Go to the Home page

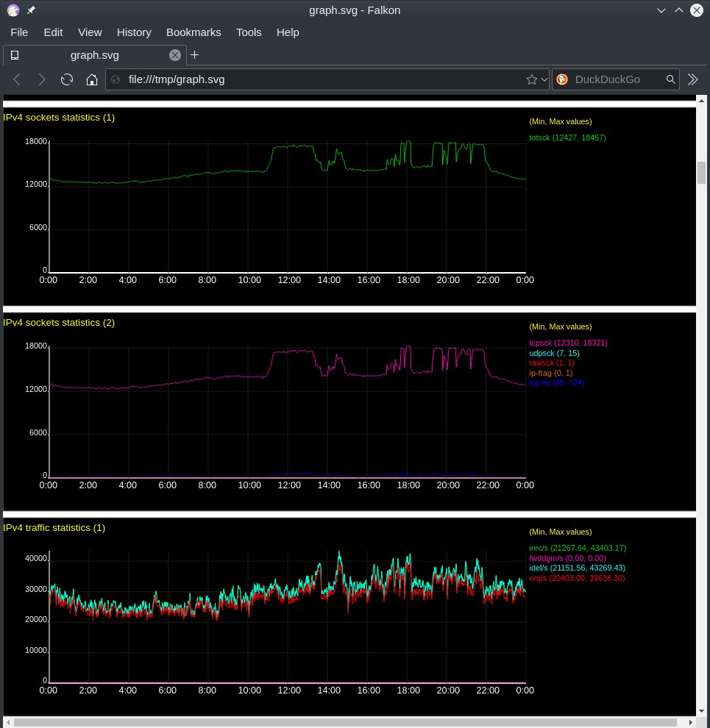(92, 79)
